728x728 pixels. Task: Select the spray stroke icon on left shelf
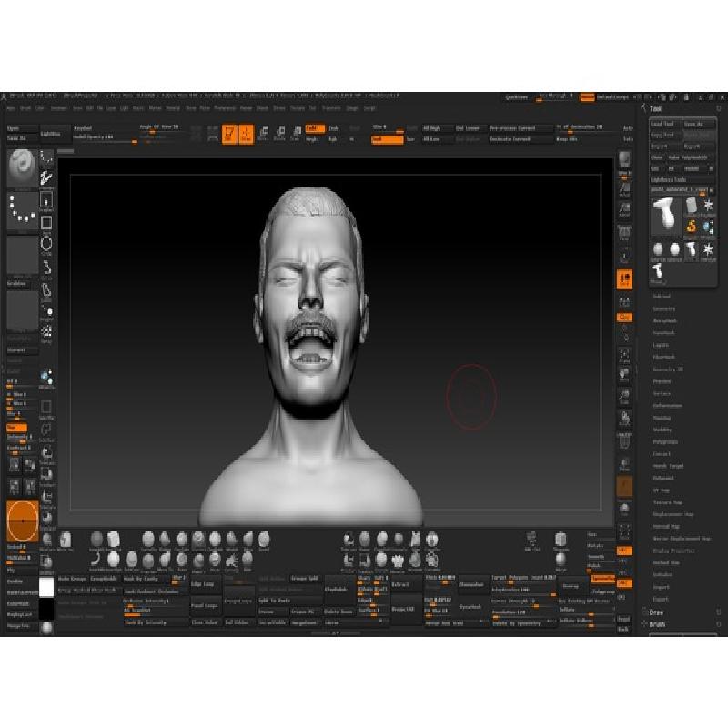point(46,332)
